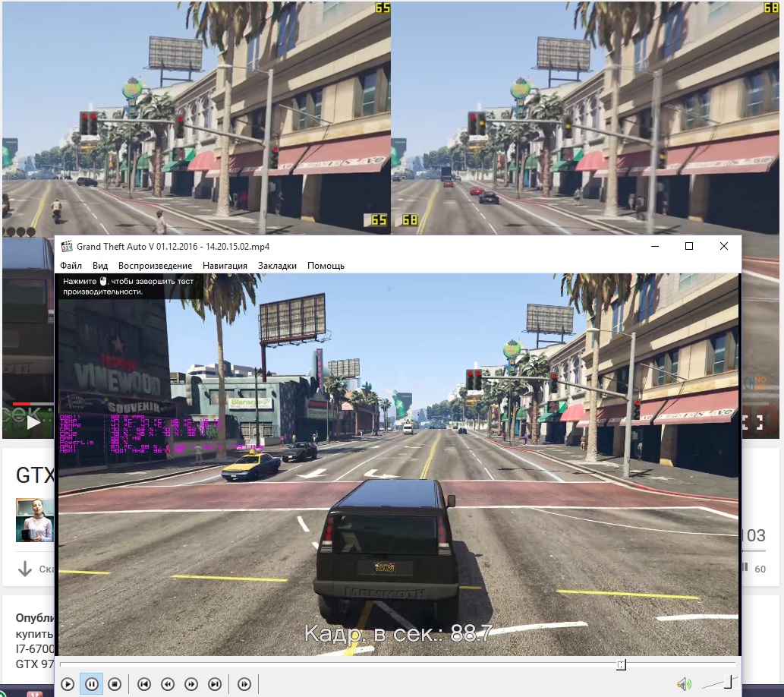The width and height of the screenshot is (784, 697).
Task: Open the Воспроизведение menu
Action: click(x=155, y=266)
